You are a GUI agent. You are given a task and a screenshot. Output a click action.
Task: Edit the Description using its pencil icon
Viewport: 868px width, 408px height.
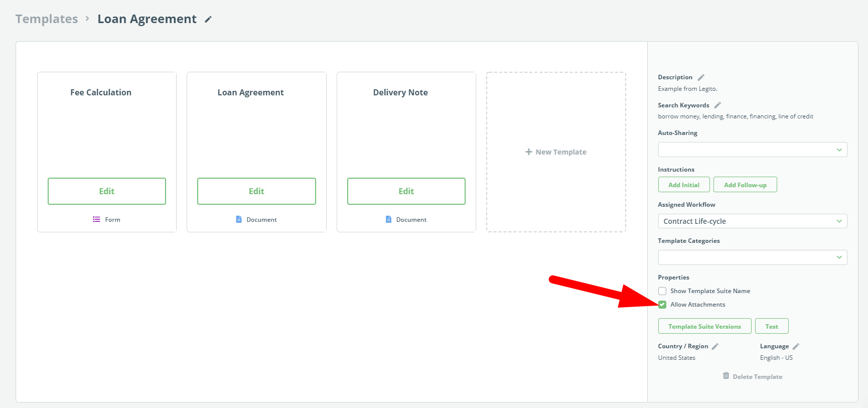(x=701, y=77)
